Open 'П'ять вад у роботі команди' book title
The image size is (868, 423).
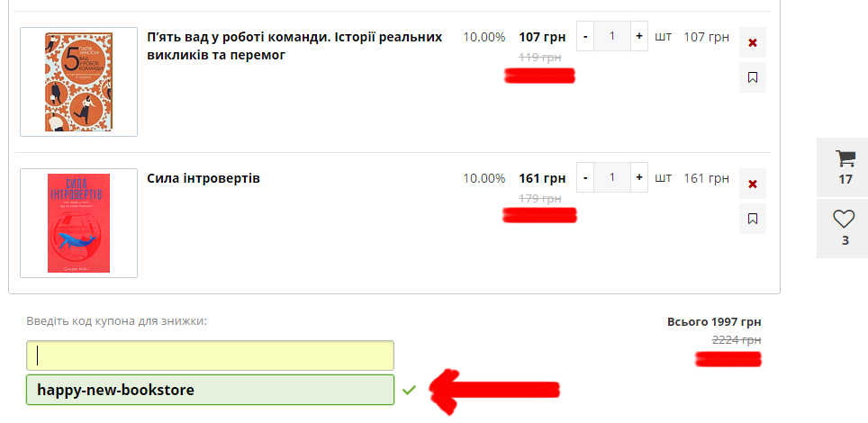point(294,46)
